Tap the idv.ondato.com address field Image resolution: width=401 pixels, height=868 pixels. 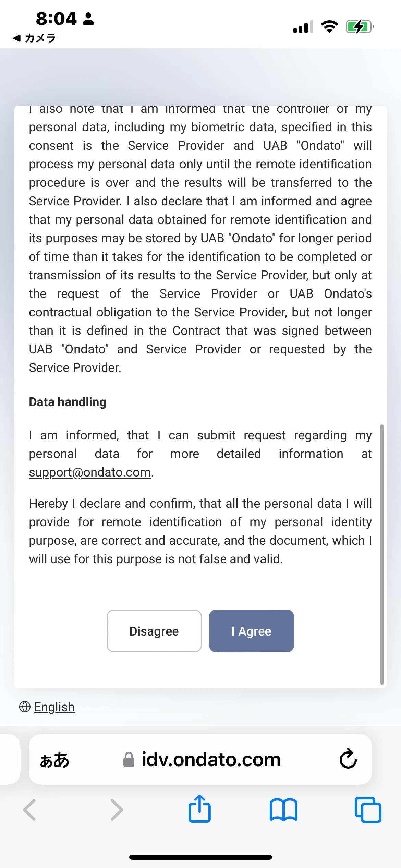point(200,759)
